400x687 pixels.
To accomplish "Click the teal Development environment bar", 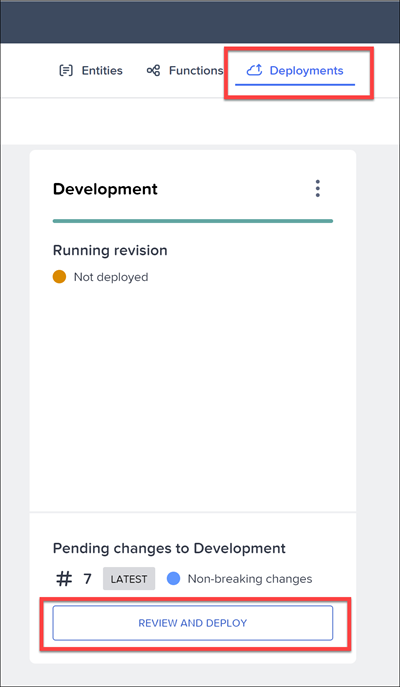I will [x=193, y=221].
